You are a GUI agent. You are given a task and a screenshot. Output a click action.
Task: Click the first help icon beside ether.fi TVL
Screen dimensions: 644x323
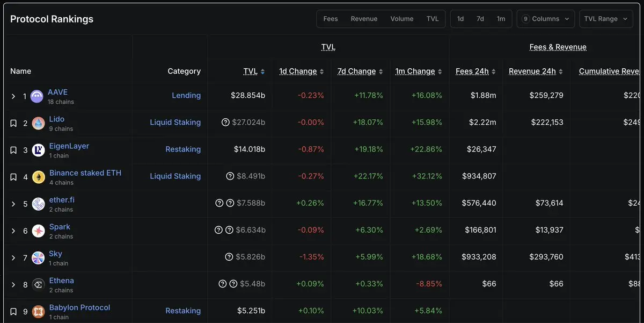coord(219,203)
